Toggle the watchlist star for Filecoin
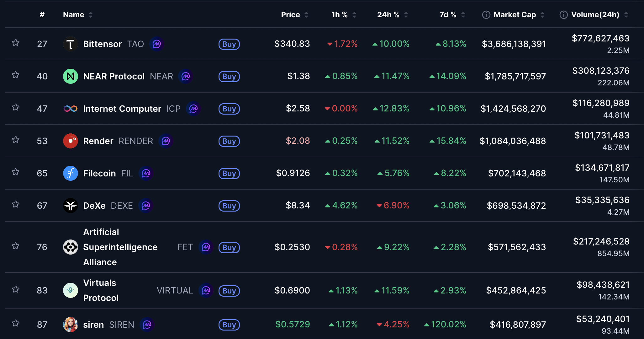 [16, 172]
